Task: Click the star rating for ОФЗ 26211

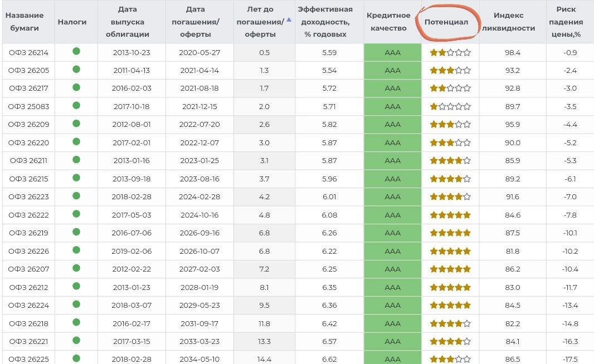Action: tap(450, 160)
